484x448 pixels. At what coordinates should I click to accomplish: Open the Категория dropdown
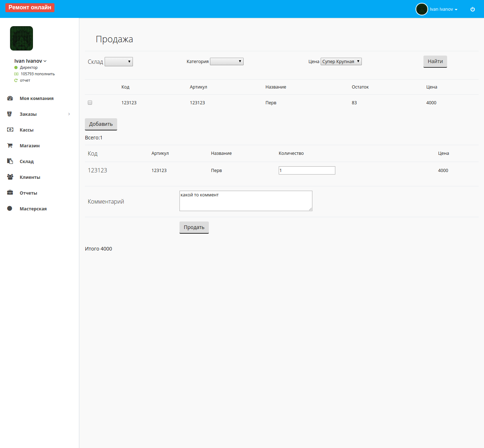pos(227,62)
